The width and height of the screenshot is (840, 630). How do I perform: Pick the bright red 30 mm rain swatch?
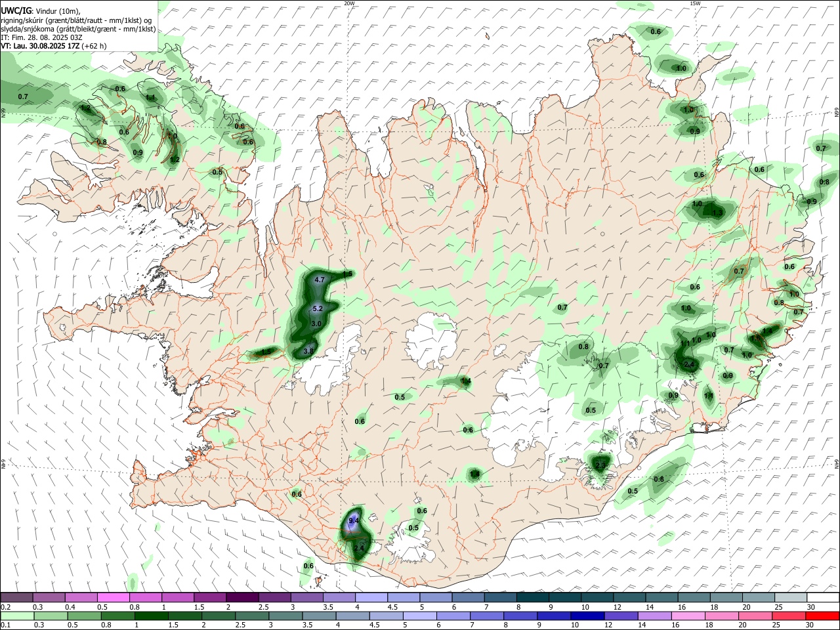tap(823, 616)
